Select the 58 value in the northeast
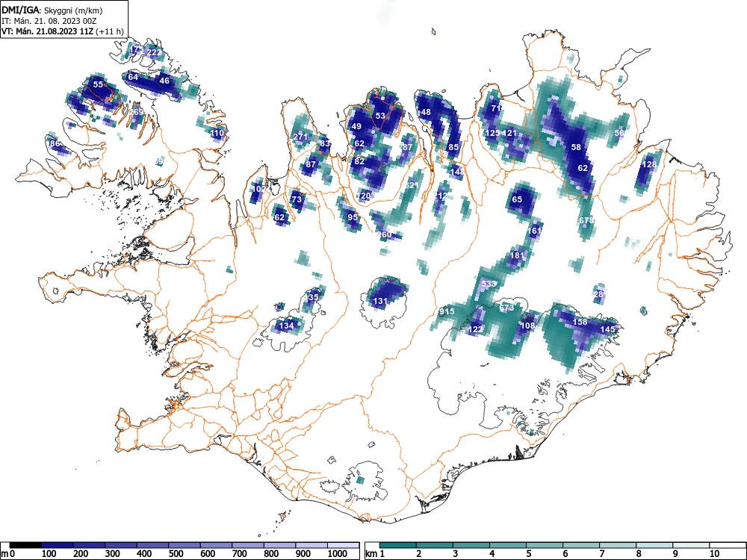Image resolution: width=747 pixels, height=560 pixels. [576, 146]
